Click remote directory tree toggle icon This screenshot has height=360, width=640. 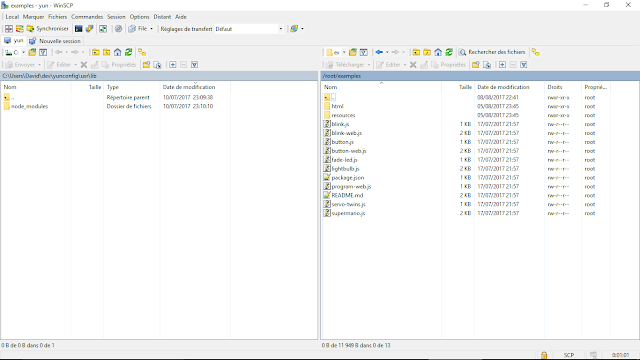(x=536, y=52)
